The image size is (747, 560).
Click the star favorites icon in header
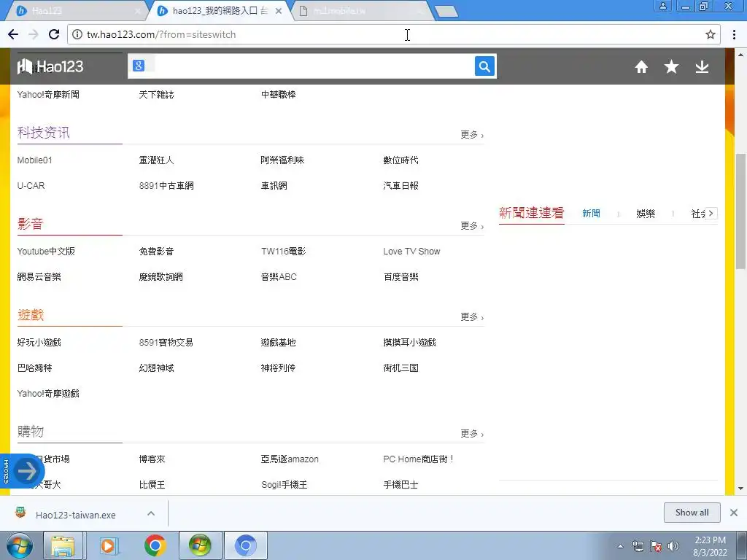click(x=671, y=66)
